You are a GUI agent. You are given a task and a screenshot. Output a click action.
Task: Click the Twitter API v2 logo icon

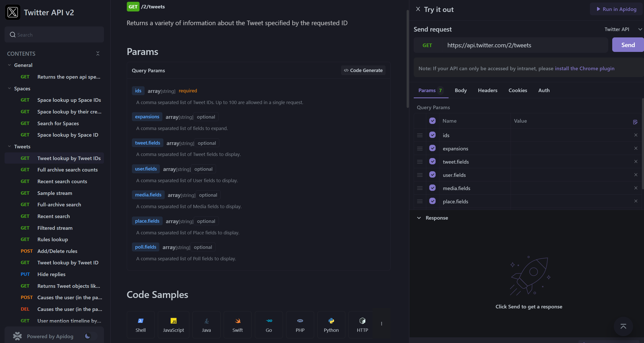pyautogui.click(x=12, y=12)
